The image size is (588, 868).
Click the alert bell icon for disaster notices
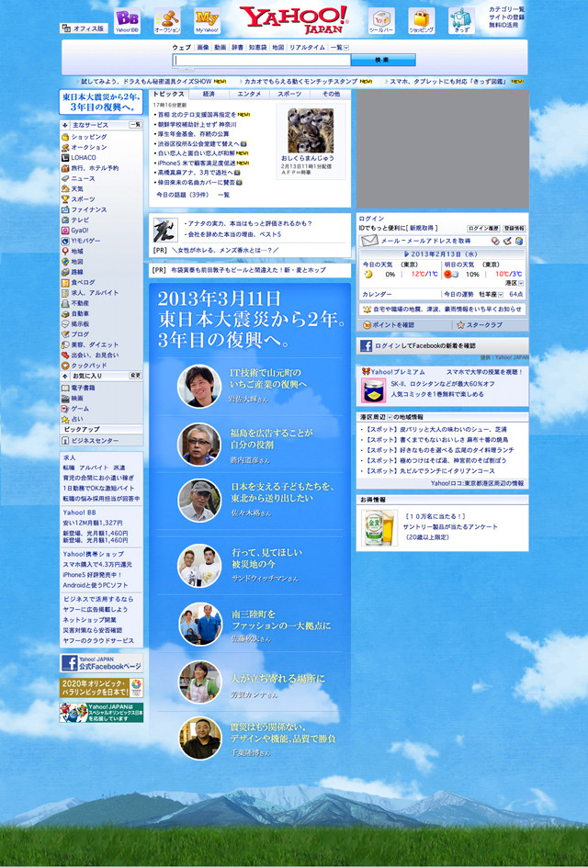click(367, 309)
